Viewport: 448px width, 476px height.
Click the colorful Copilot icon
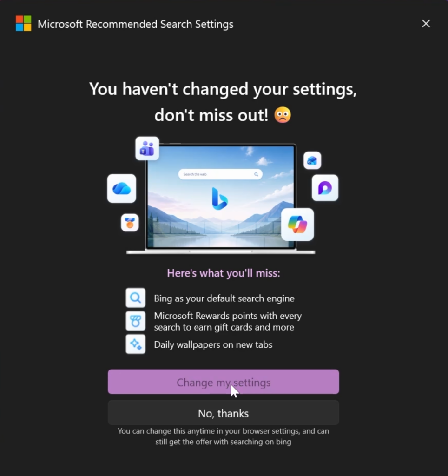coord(297,225)
